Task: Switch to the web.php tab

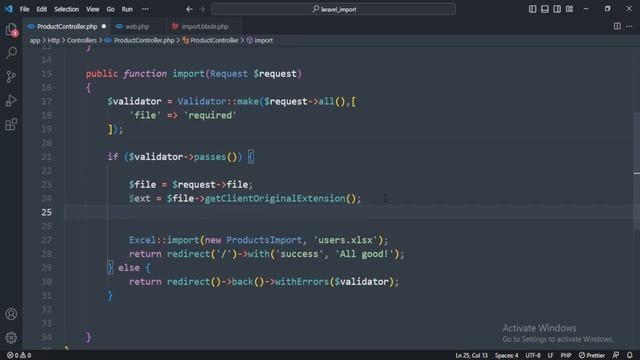Action: tap(137, 27)
